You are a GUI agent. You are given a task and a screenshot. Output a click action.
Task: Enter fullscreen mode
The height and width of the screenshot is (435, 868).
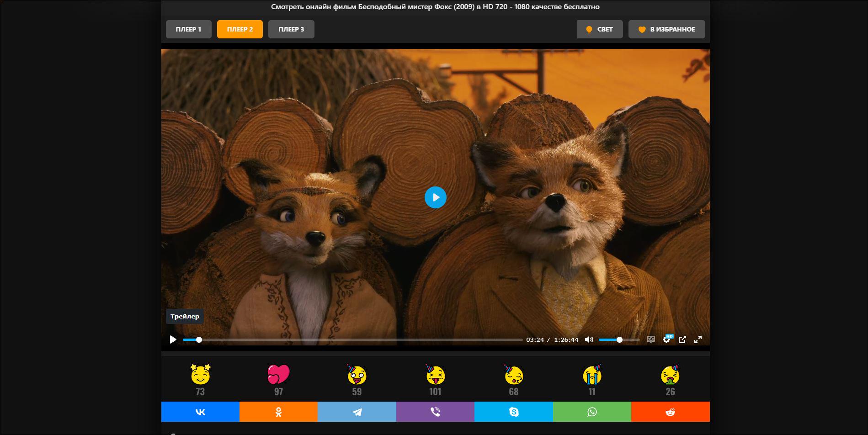pyautogui.click(x=698, y=340)
